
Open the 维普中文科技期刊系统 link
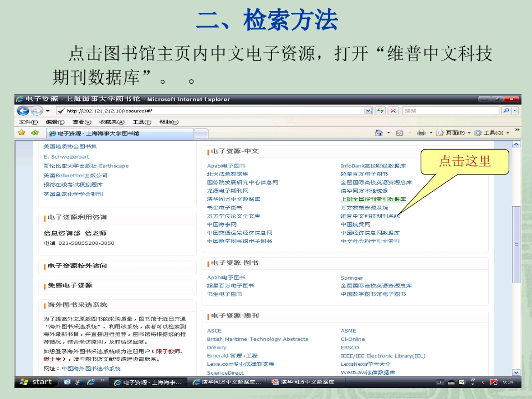[x=370, y=216]
